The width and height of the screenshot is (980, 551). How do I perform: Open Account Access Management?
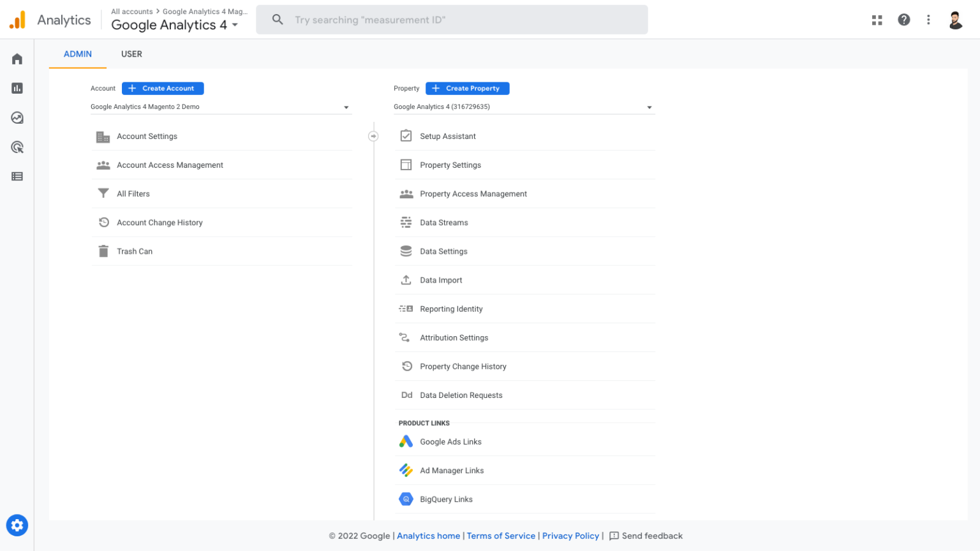(221, 165)
